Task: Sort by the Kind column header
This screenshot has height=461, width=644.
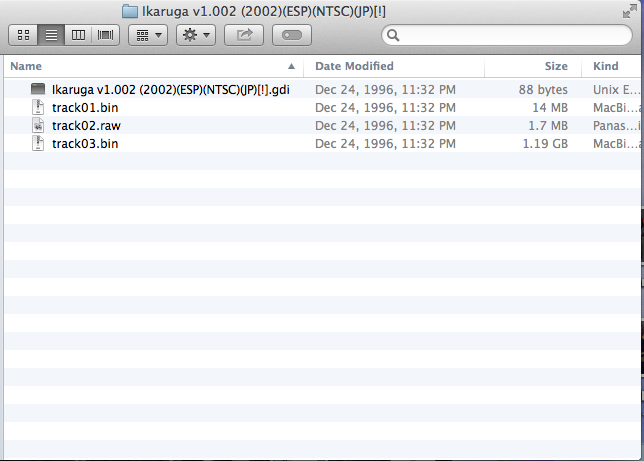Action: point(612,66)
